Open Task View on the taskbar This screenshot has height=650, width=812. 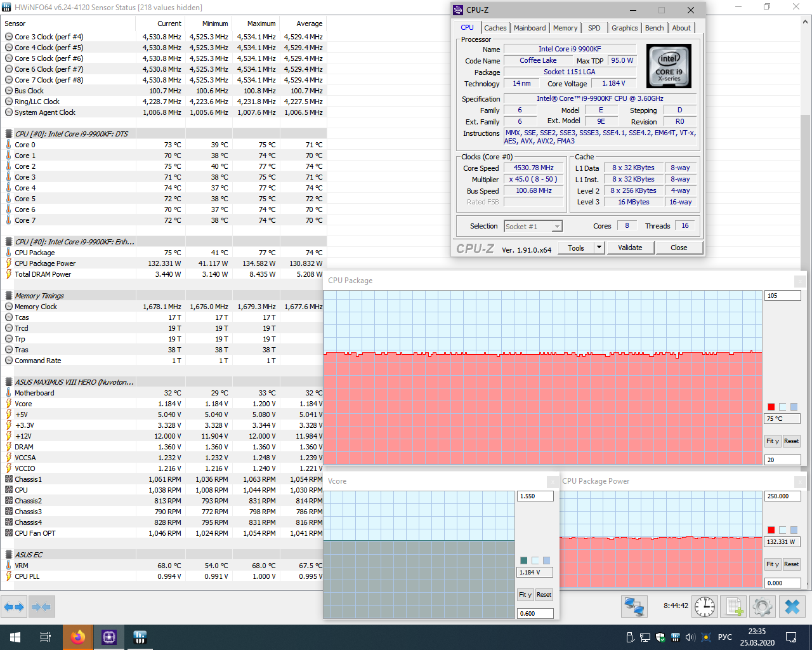46,637
